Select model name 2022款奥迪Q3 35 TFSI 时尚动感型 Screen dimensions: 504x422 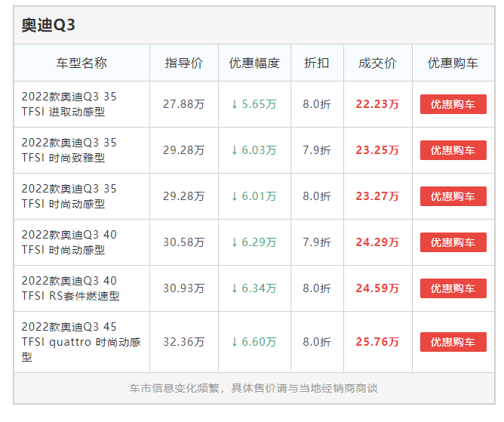(69, 196)
